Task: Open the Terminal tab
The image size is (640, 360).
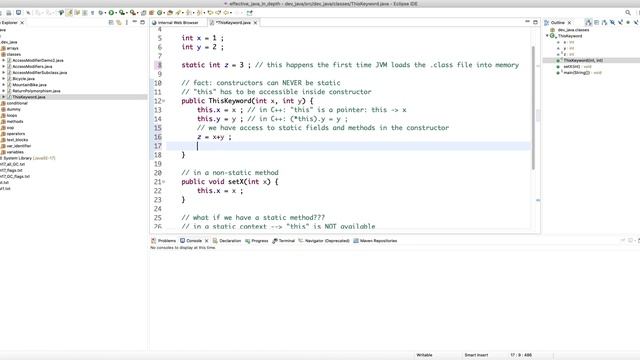Action: pyautogui.click(x=284, y=240)
